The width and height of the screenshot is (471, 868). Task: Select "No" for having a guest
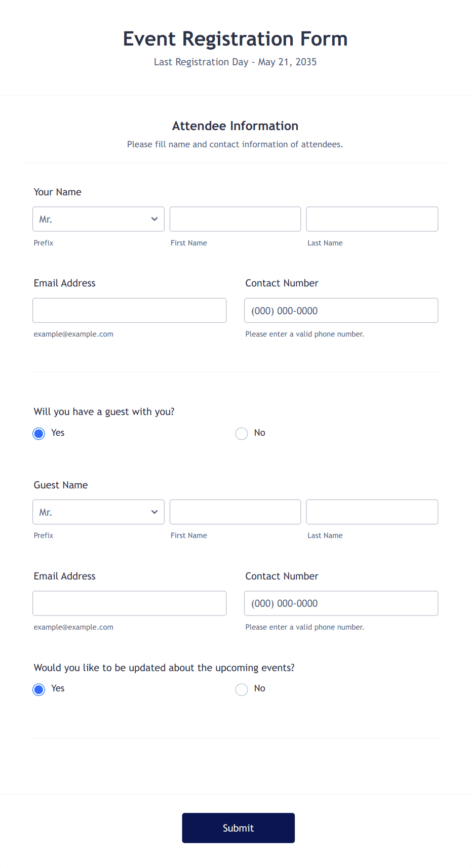pos(242,433)
